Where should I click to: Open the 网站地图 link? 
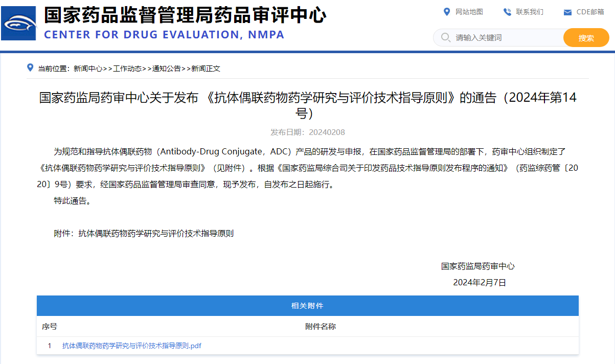coord(469,12)
